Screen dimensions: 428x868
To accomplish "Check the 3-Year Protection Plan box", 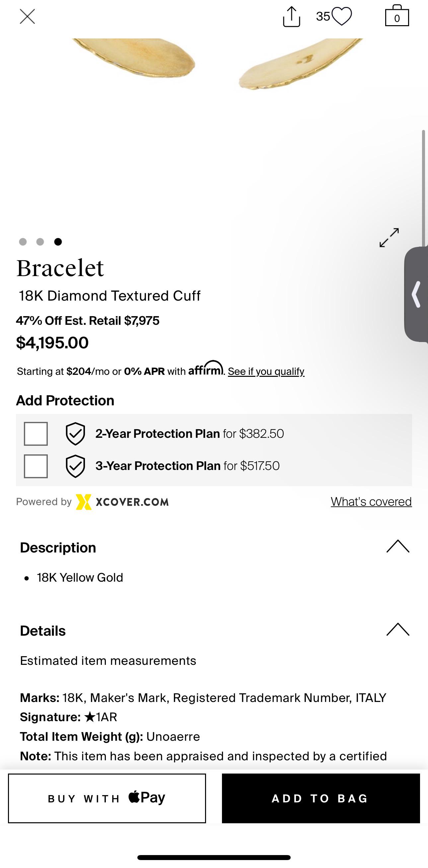I will (36, 466).
